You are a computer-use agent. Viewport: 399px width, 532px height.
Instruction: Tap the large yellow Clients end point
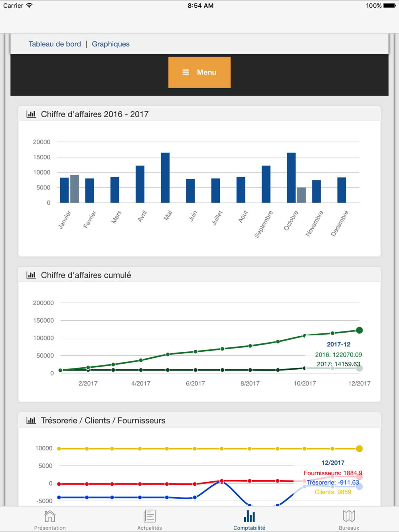pyautogui.click(x=359, y=449)
